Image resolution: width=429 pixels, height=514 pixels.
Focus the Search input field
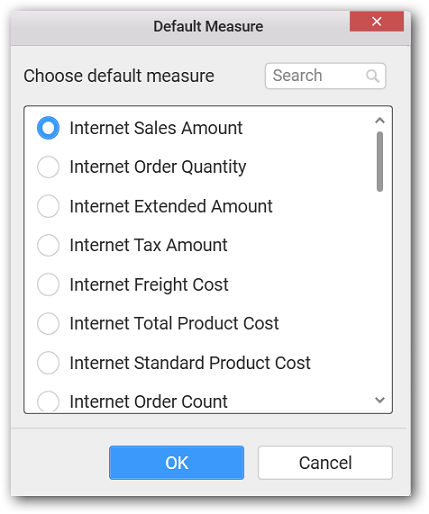click(325, 76)
